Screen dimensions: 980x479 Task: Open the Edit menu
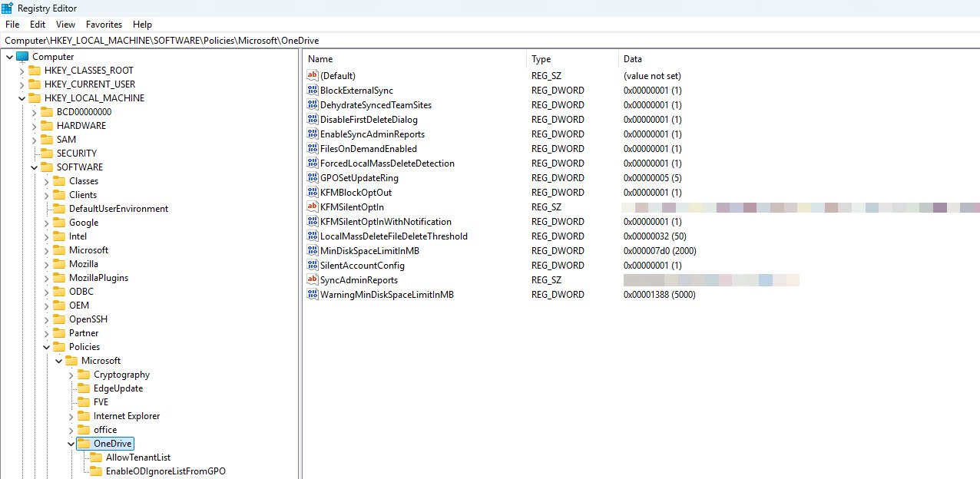click(38, 25)
